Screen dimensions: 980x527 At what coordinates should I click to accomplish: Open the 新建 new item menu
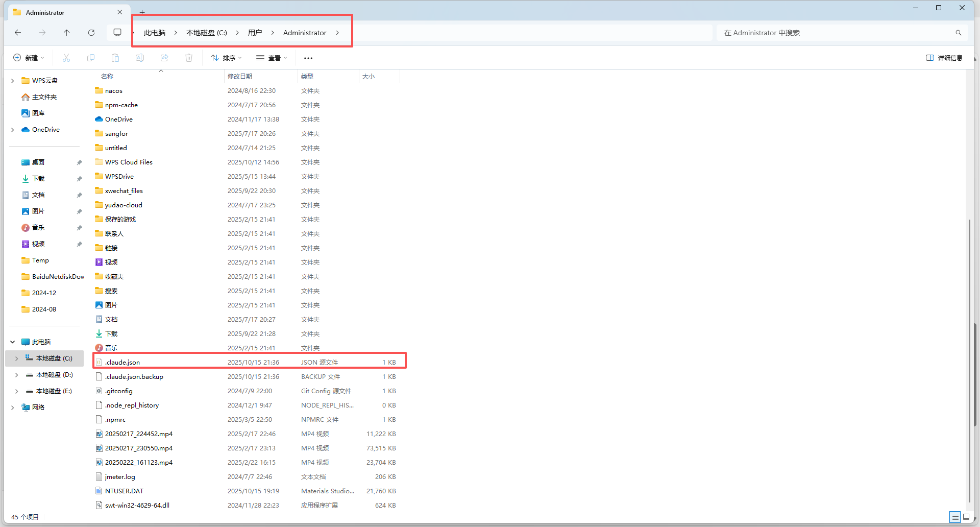click(29, 57)
